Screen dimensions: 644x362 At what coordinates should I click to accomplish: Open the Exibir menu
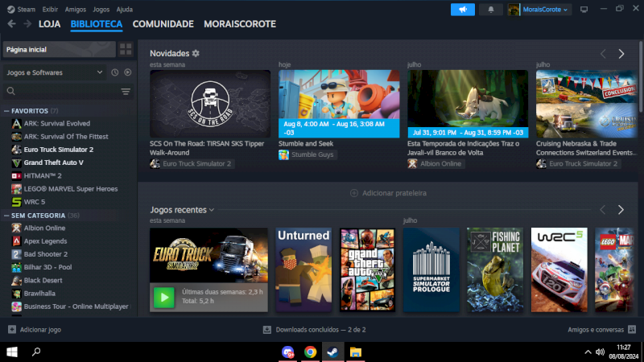tap(50, 9)
